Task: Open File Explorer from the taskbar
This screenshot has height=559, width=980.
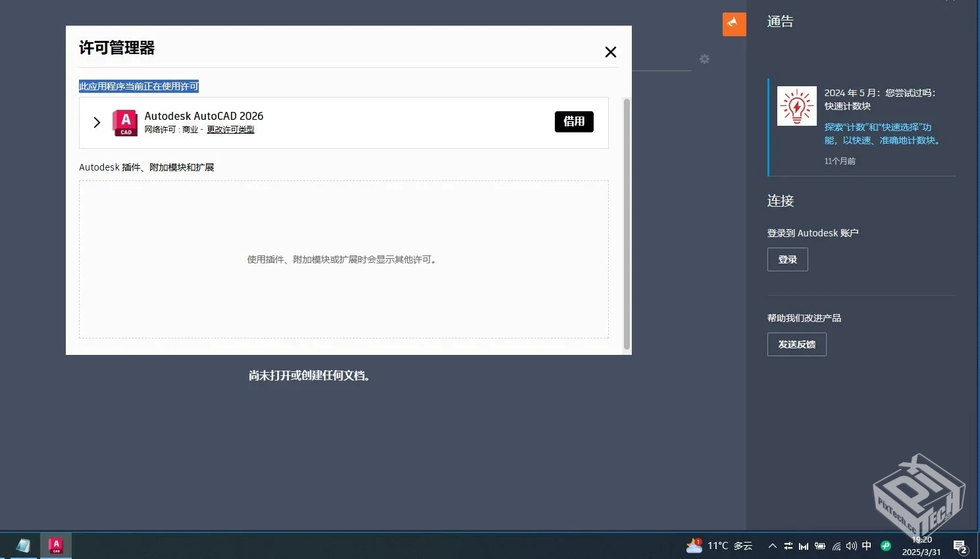Action: click(x=24, y=546)
